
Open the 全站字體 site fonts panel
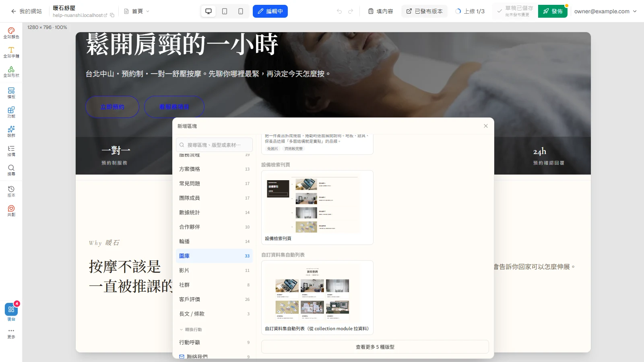11,52
